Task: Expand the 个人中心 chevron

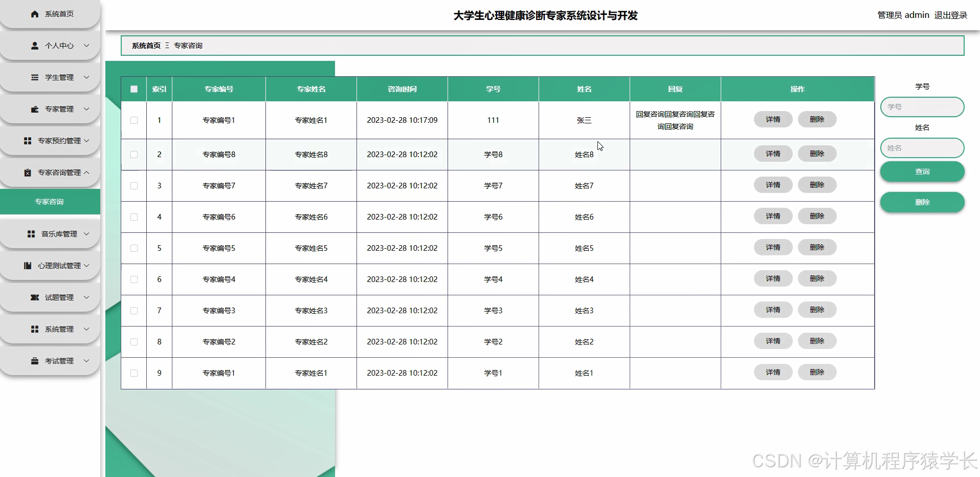Action: [86, 46]
